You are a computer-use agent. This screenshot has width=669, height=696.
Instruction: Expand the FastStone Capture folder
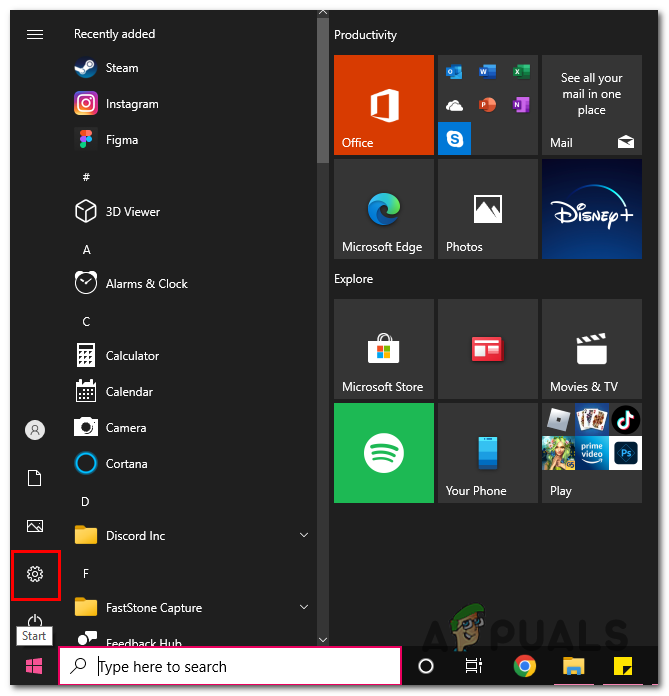[x=304, y=607]
